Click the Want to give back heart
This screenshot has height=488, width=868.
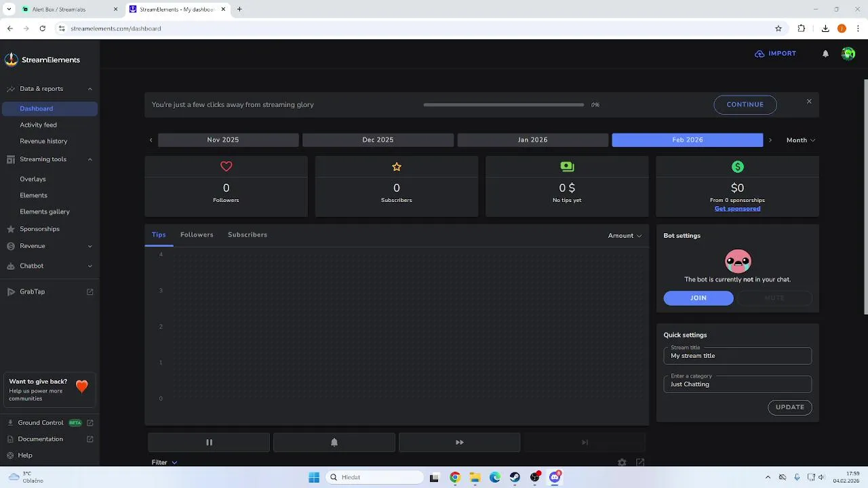82,386
